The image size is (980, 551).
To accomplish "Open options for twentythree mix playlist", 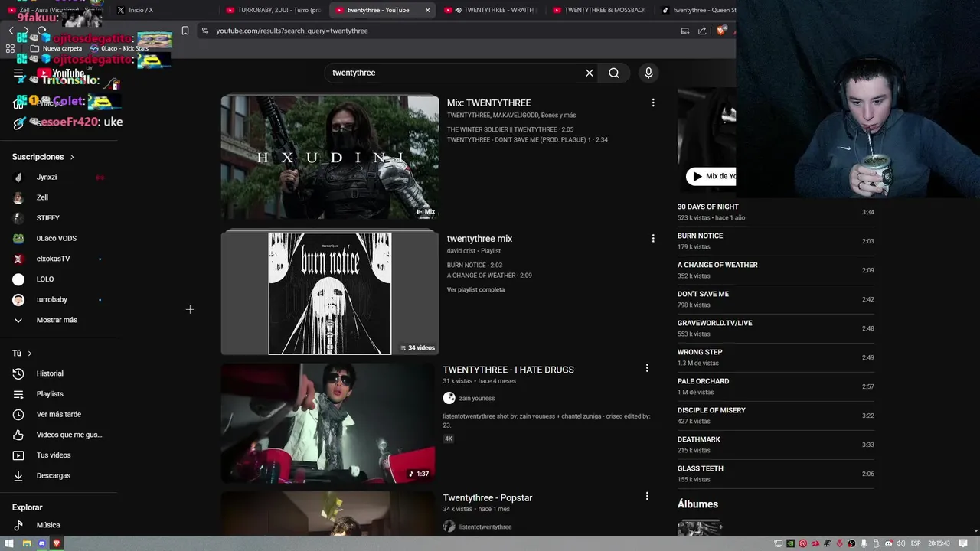I will point(653,238).
